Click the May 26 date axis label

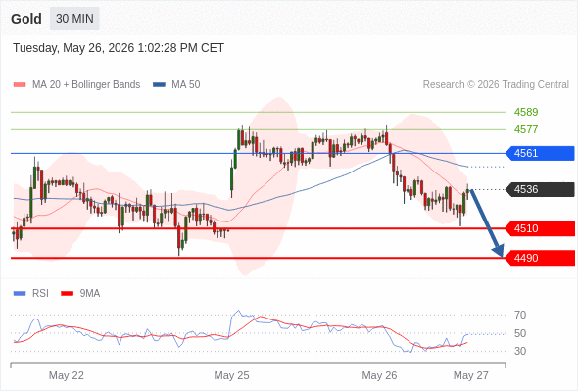coord(379,375)
